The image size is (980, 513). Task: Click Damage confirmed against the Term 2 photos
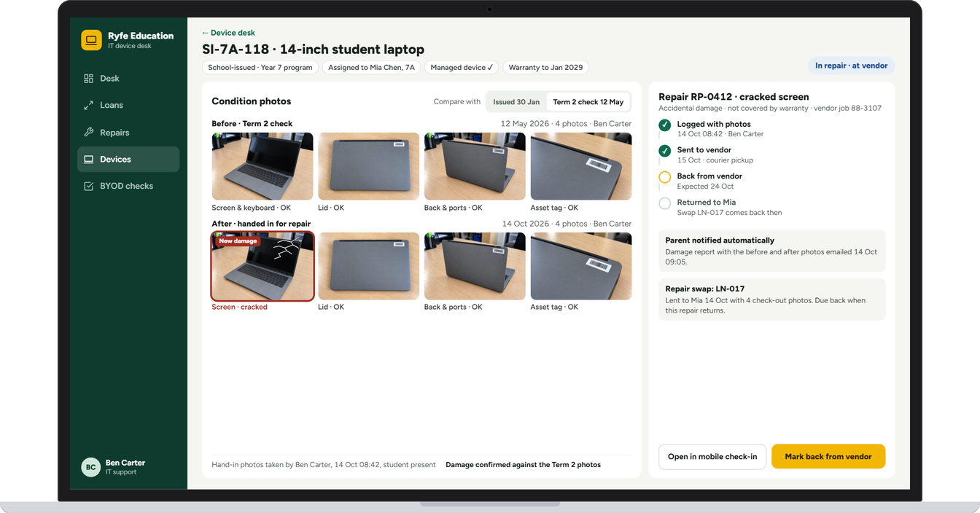pyautogui.click(x=523, y=464)
